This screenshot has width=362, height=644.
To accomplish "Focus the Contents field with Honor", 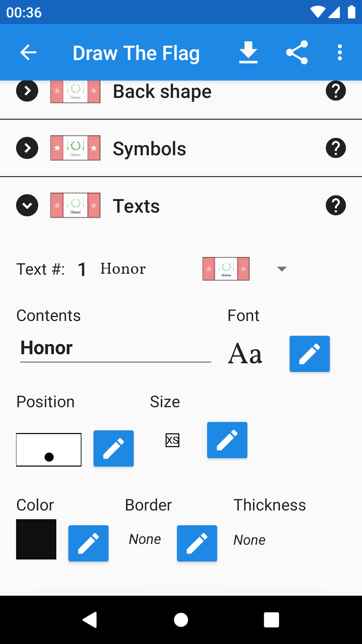I will click(116, 349).
